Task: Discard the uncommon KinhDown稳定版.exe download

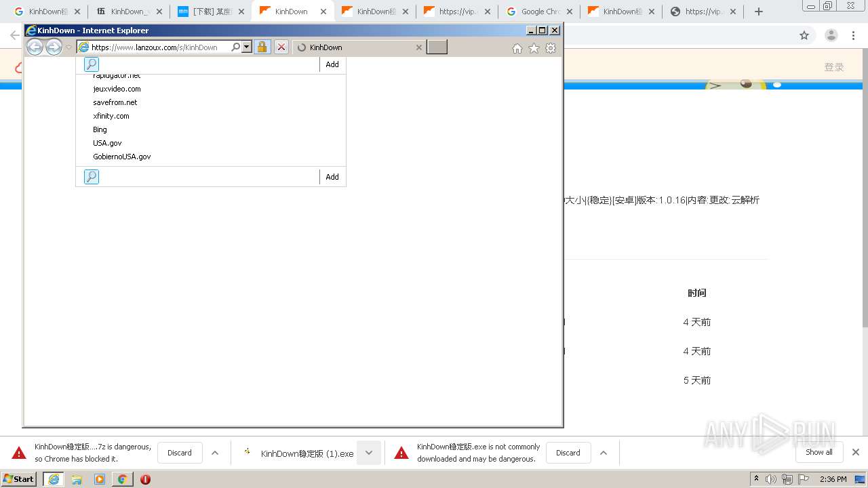Action: click(568, 453)
